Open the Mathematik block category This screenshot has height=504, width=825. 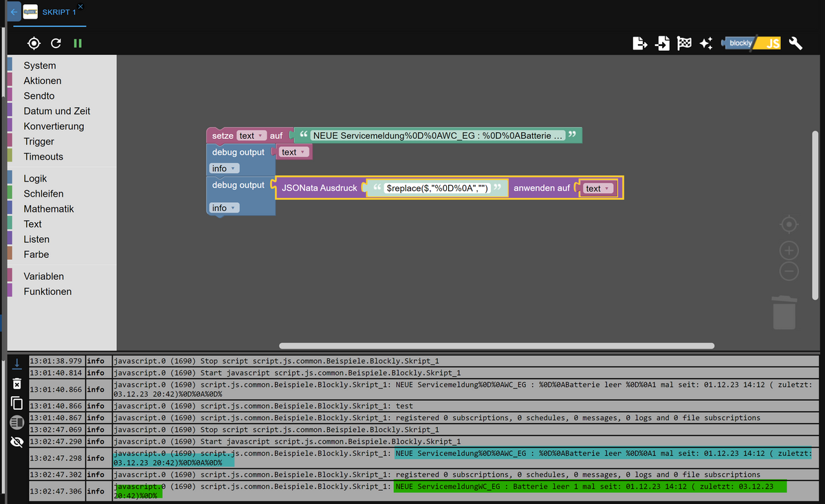(49, 208)
